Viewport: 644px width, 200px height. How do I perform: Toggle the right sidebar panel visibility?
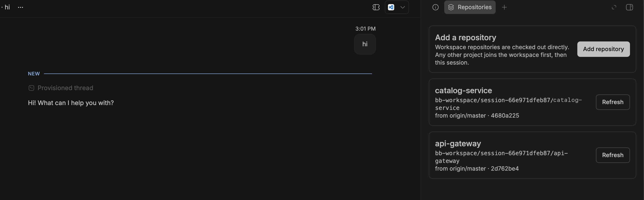(629, 7)
